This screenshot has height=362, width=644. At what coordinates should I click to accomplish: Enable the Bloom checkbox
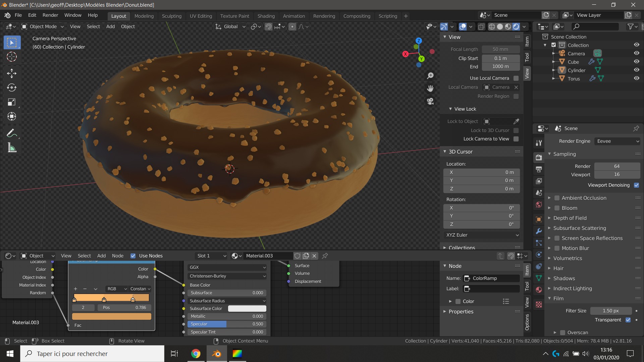[557, 208]
